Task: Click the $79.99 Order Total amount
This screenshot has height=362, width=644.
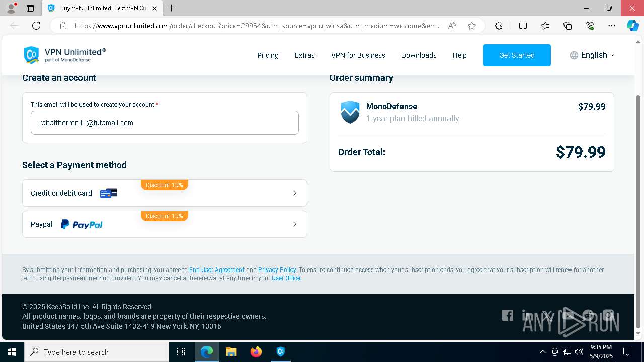Action: click(x=581, y=152)
